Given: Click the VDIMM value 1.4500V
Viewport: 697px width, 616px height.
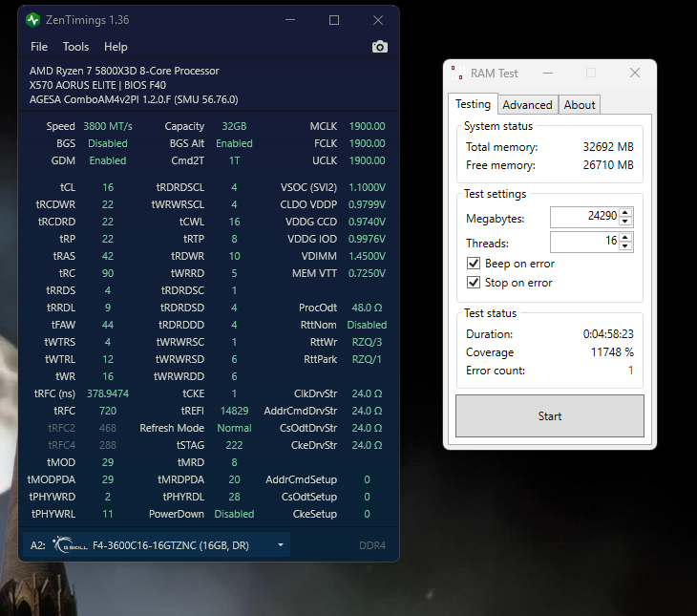Looking at the screenshot, I should point(367,256).
